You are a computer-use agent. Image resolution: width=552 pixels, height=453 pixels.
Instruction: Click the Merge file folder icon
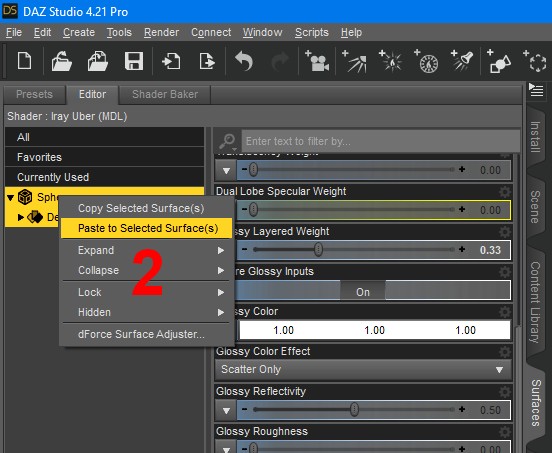(x=98, y=62)
